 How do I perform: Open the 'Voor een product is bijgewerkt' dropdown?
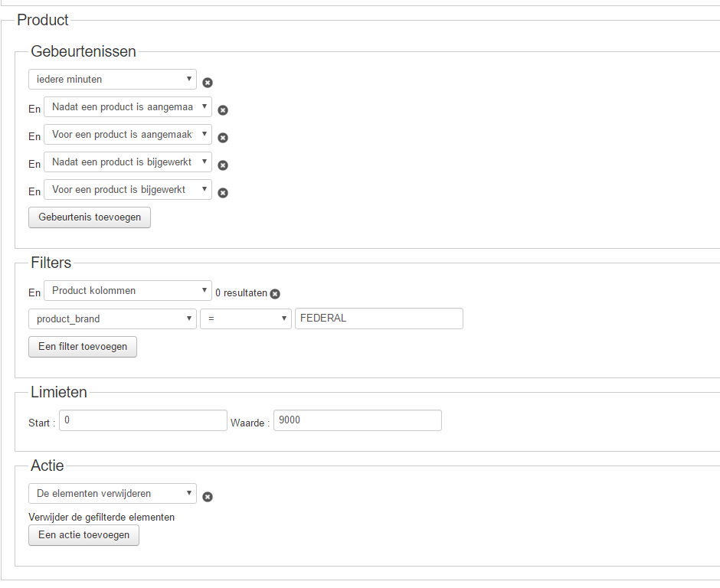tap(128, 190)
